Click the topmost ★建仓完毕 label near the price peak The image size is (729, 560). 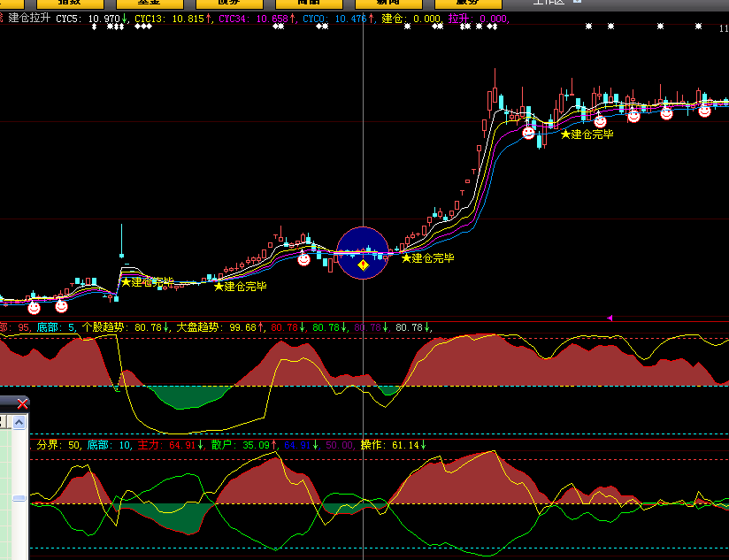coord(587,134)
